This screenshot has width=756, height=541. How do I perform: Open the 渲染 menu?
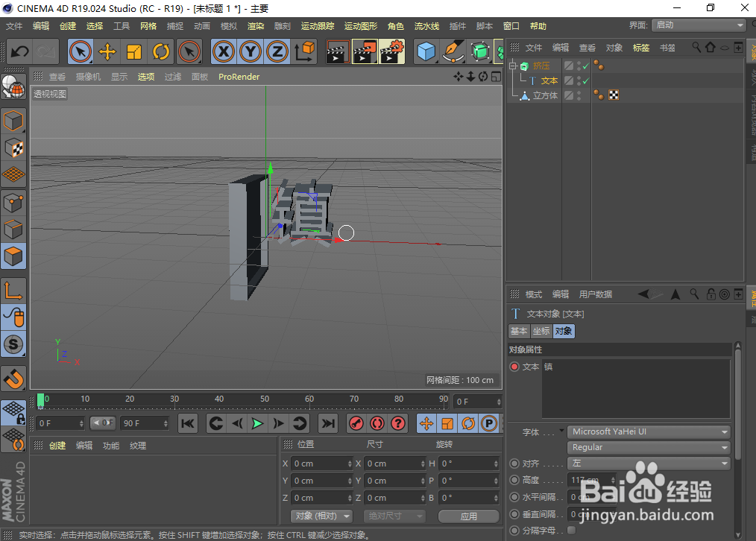tap(256, 26)
